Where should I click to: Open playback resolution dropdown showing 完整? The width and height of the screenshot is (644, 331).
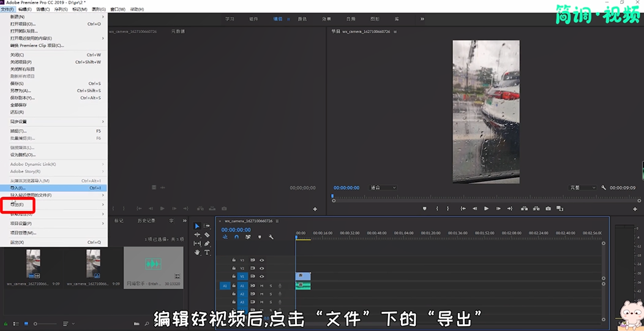[582, 188]
